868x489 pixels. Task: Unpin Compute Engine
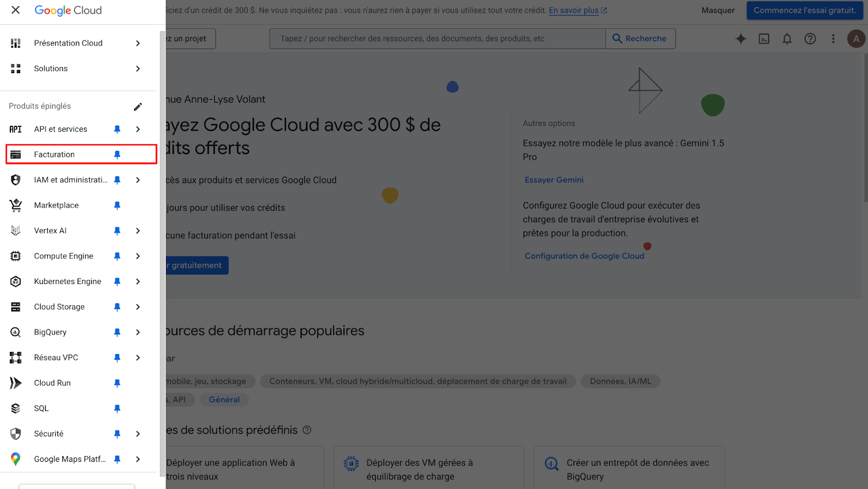(117, 256)
